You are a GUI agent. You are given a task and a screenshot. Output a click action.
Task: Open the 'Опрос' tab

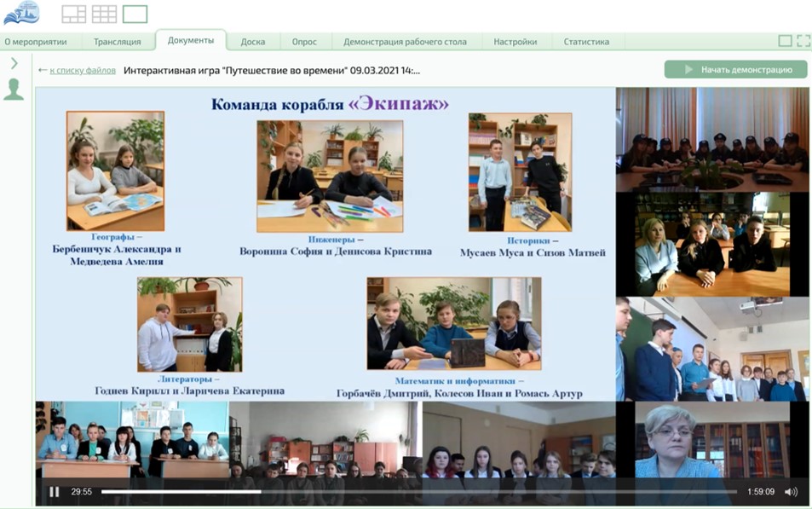(x=304, y=42)
